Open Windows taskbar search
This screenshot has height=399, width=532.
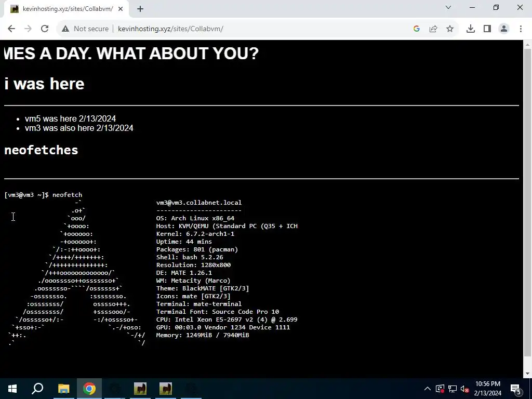click(37, 389)
